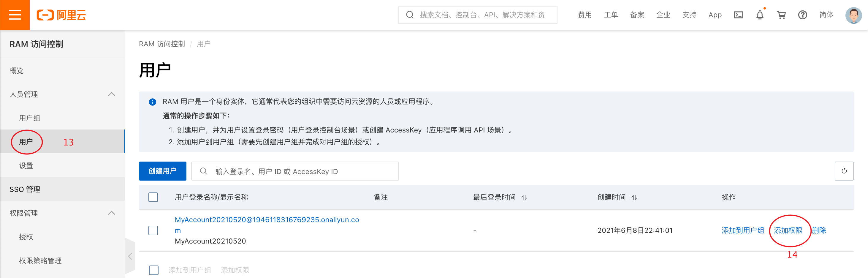This screenshot has width=868, height=278.
Task: Click the Aliyun logo
Action: [61, 15]
